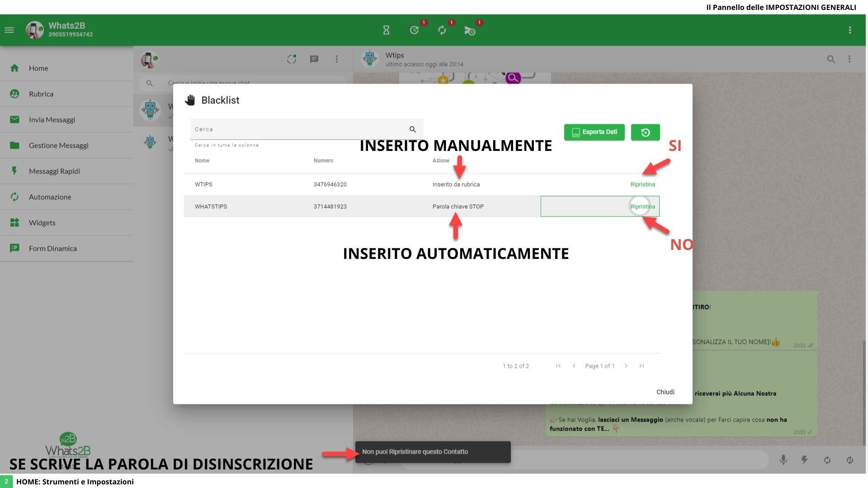Click the number 3714481923
Viewport: 868px width, 488px height.
point(330,206)
